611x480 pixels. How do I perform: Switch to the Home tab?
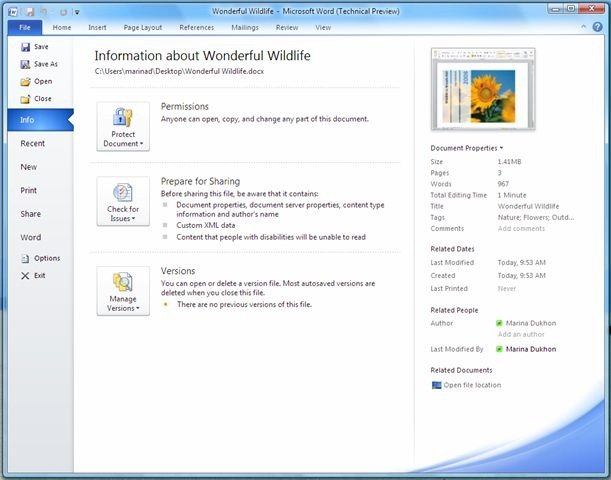[x=62, y=28]
